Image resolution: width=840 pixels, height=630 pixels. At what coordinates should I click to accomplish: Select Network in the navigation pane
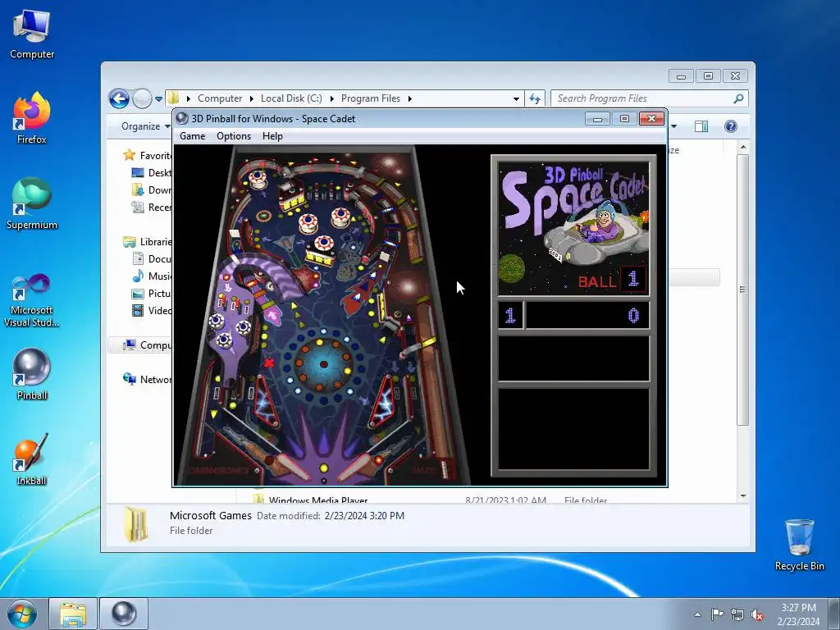click(x=148, y=379)
